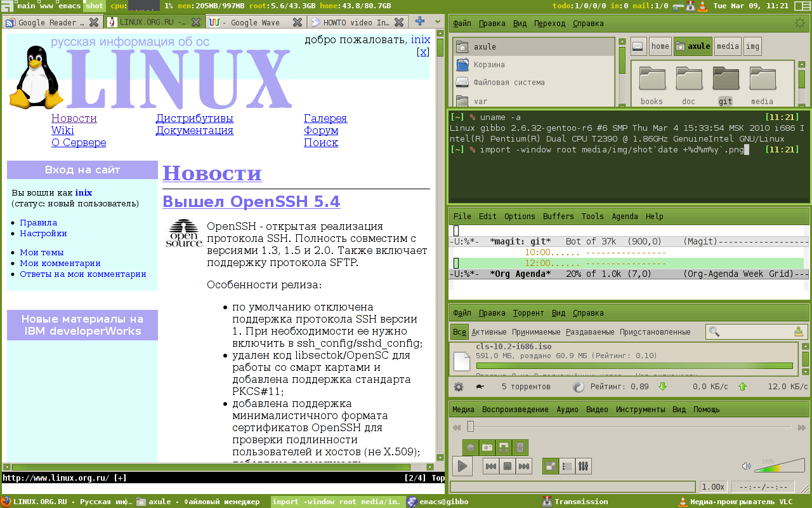Toggle VLC fullscreen button

click(x=551, y=467)
